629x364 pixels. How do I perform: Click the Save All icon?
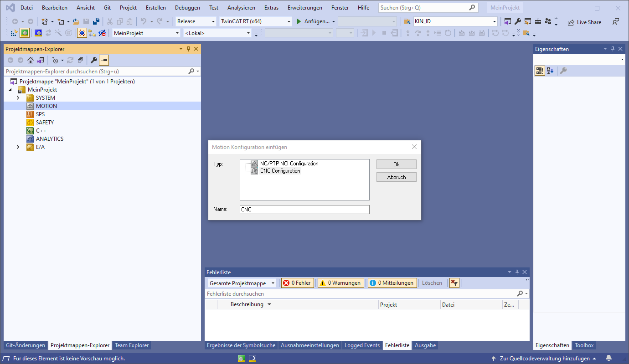[x=96, y=21]
